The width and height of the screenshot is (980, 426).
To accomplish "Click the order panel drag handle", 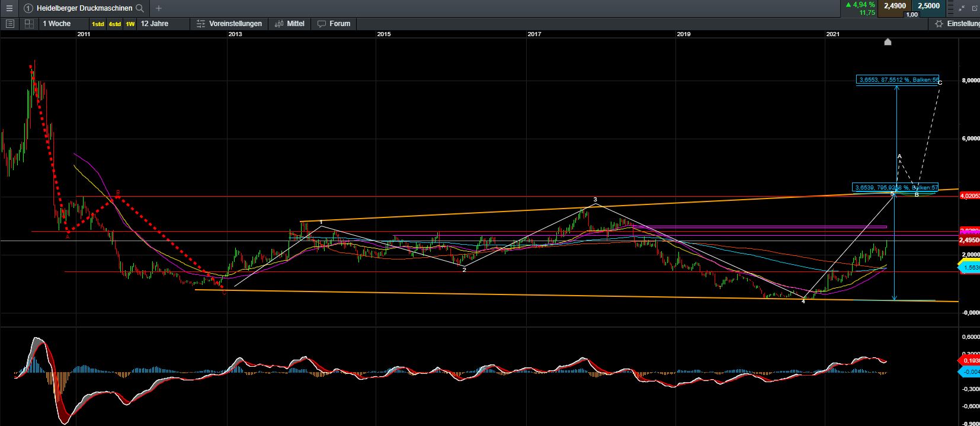I will [950, 8].
